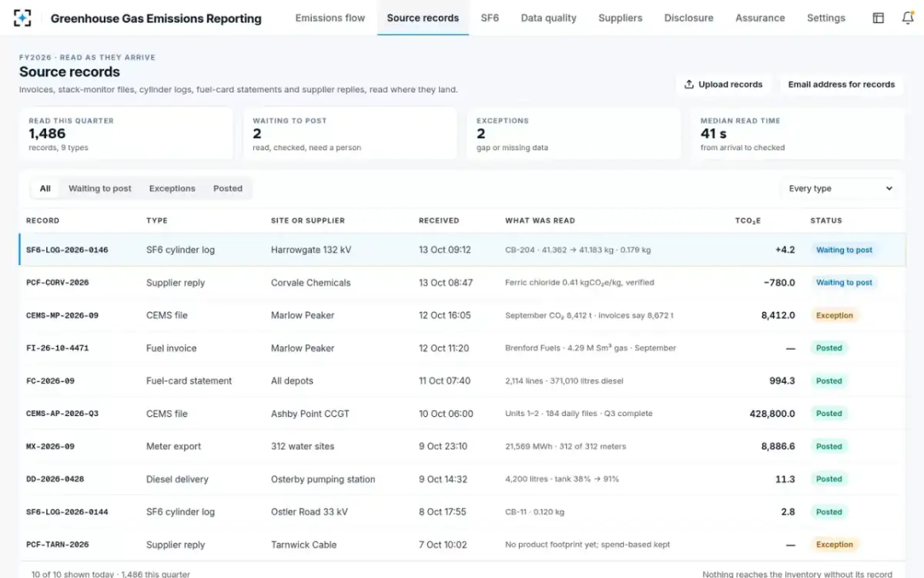Open the Suppliers tab
The image size is (924, 578).
[620, 18]
